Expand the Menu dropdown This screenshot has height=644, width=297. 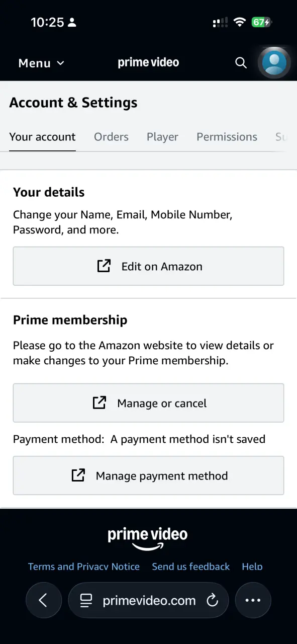coord(41,63)
